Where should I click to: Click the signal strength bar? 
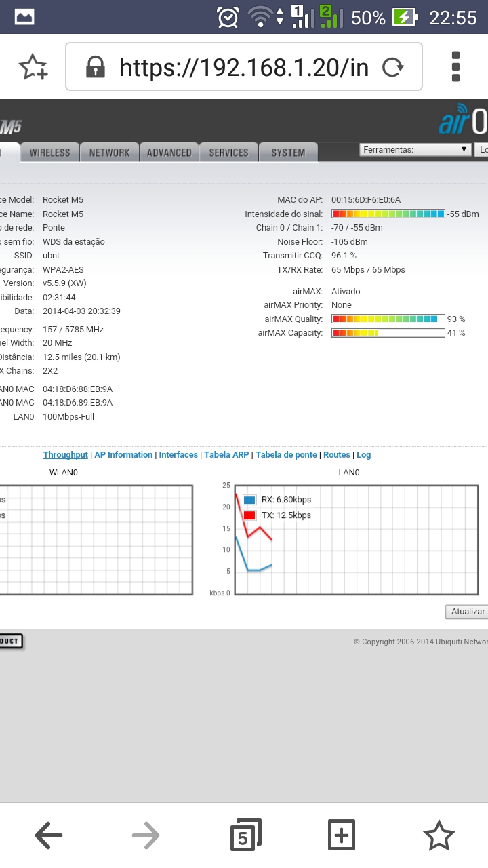point(388,214)
